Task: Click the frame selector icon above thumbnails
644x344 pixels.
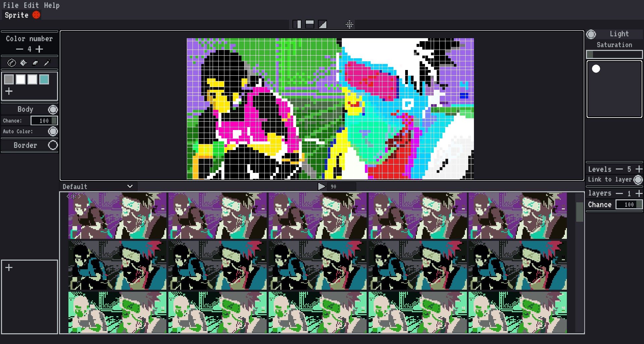Action: pyautogui.click(x=73, y=196)
